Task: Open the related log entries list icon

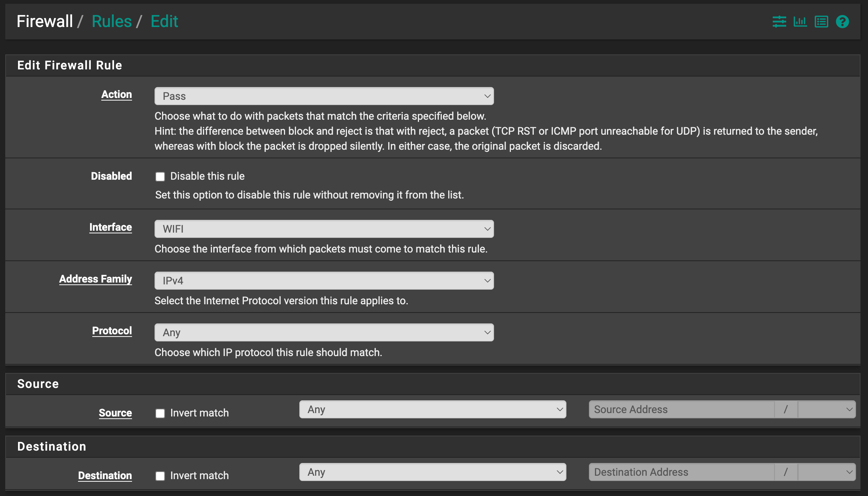Action: pyautogui.click(x=821, y=22)
